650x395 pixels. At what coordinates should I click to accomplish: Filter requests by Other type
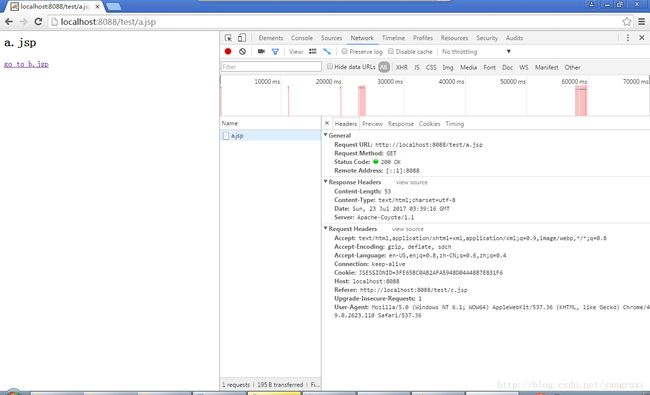point(572,67)
